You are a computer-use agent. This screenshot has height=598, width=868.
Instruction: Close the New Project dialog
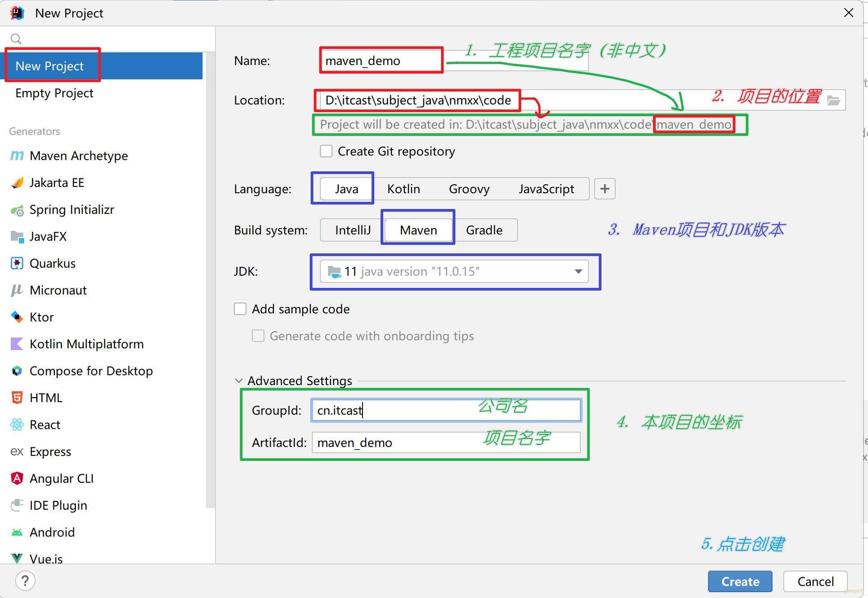848,13
